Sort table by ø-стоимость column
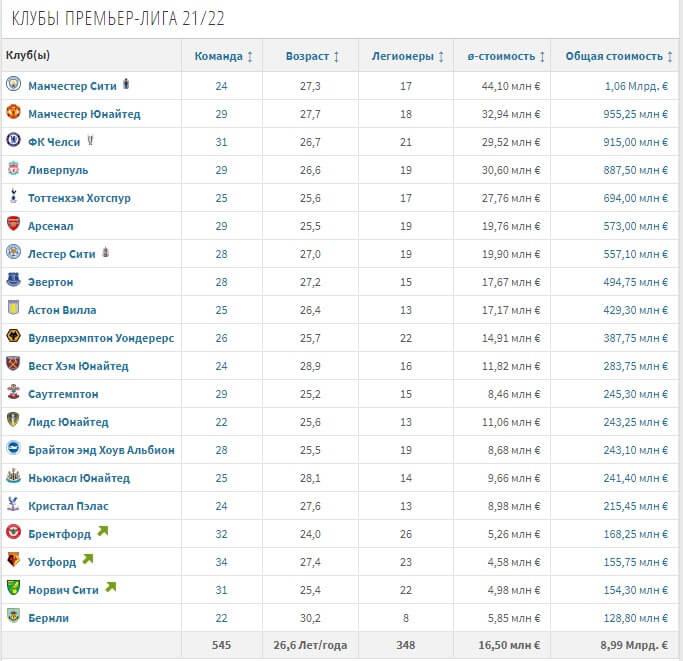 (x=506, y=56)
